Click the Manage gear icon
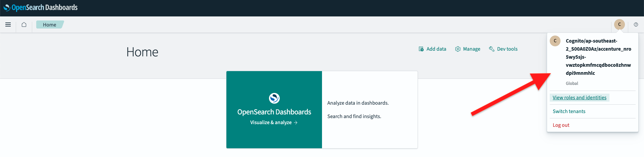The height and width of the screenshot is (157, 644). [458, 49]
